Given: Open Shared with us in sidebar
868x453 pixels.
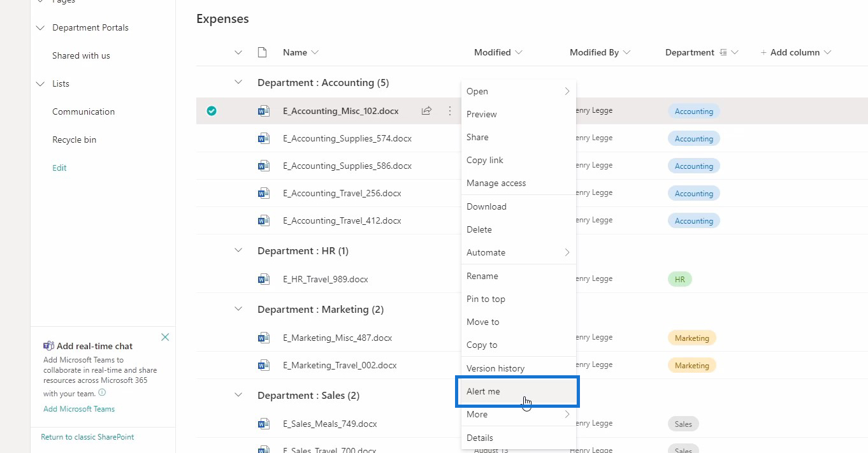Looking at the screenshot, I should click(81, 55).
